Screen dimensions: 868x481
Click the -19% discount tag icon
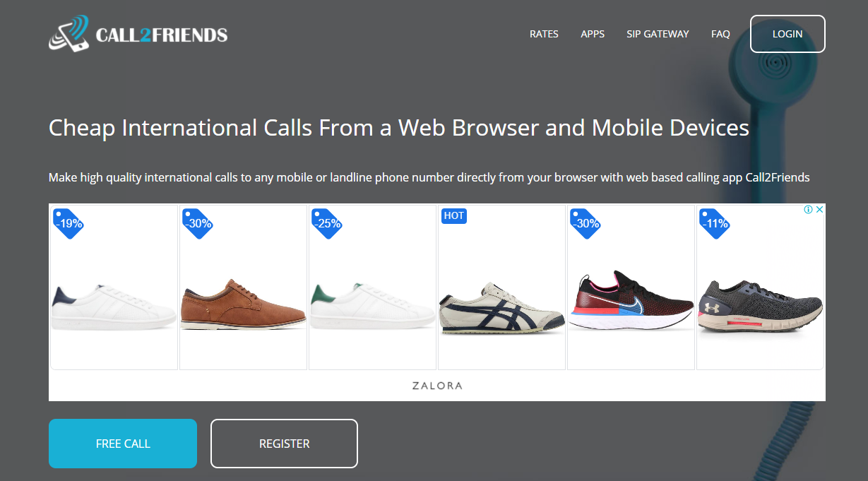pyautogui.click(x=69, y=223)
